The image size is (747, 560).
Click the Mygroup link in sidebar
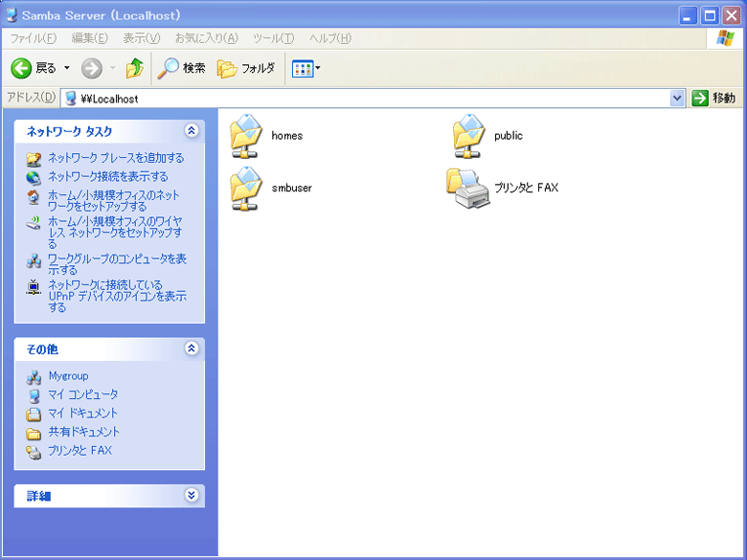click(x=68, y=376)
